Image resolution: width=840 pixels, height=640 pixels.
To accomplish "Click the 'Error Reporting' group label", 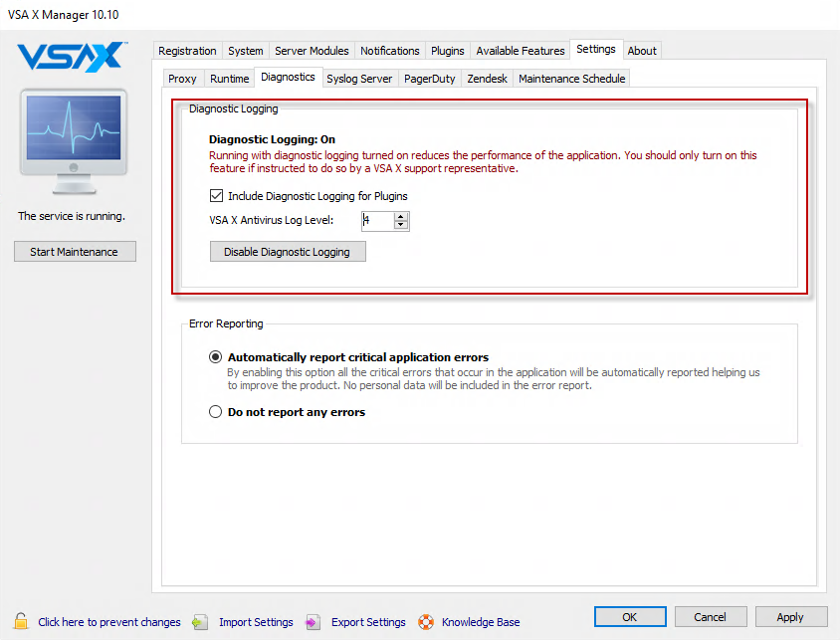I will click(x=226, y=323).
